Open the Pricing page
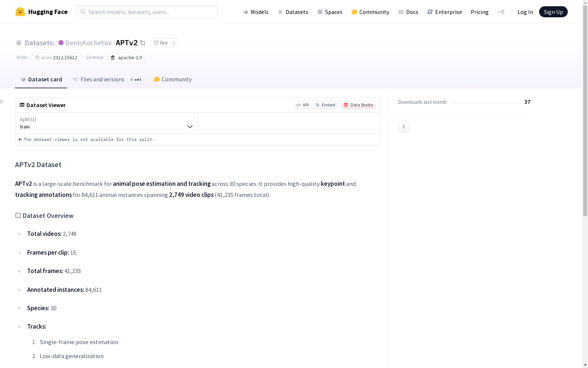The image size is (588, 368). 480,12
